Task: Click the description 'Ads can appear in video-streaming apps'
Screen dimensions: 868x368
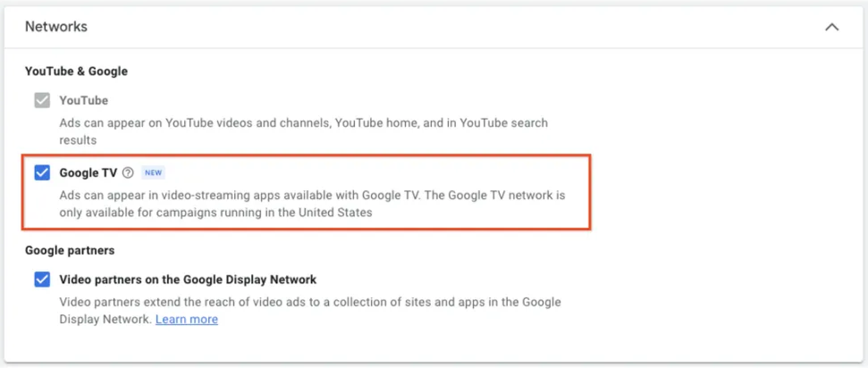Action: point(312,204)
